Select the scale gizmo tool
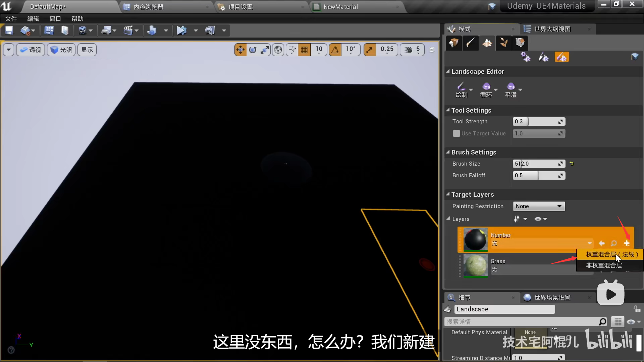 [265, 50]
